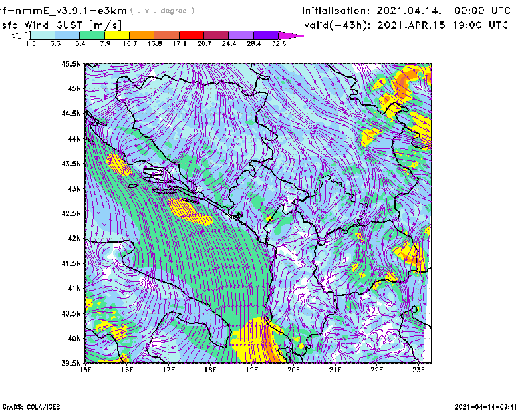Screen dimensions: 532x411
Task: Click the '41N' latitude label
Action: click(74, 289)
